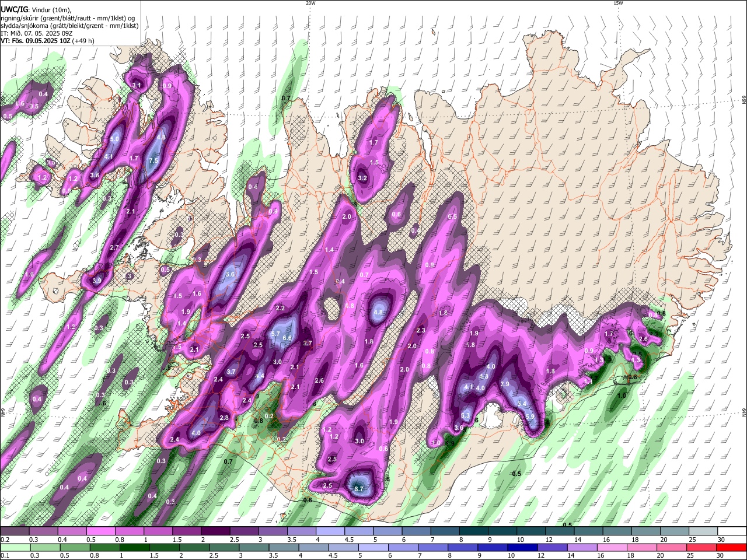Select the initial time 'IT: Mið. 07. 05. 2025 09Z'
Viewport: 747px width, 560px height.
click(36, 33)
